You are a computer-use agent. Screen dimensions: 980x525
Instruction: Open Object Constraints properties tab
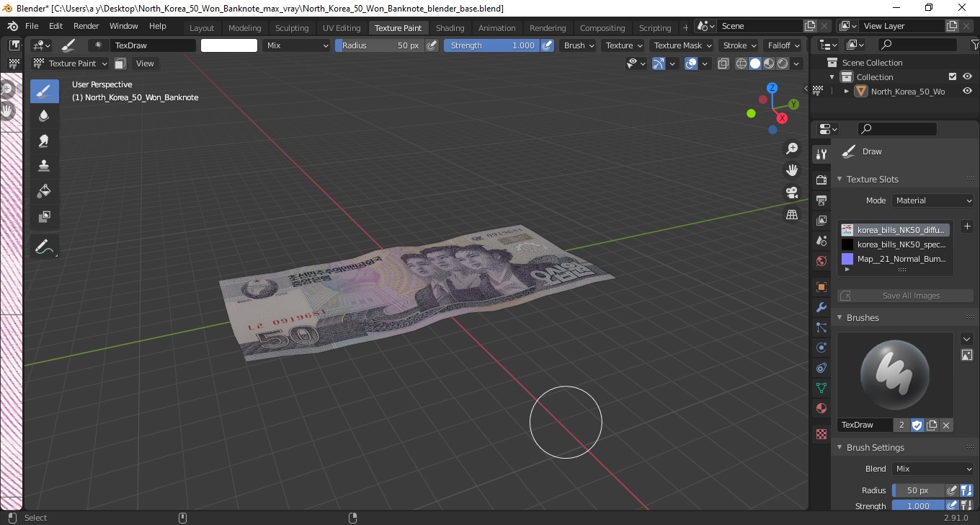821,368
